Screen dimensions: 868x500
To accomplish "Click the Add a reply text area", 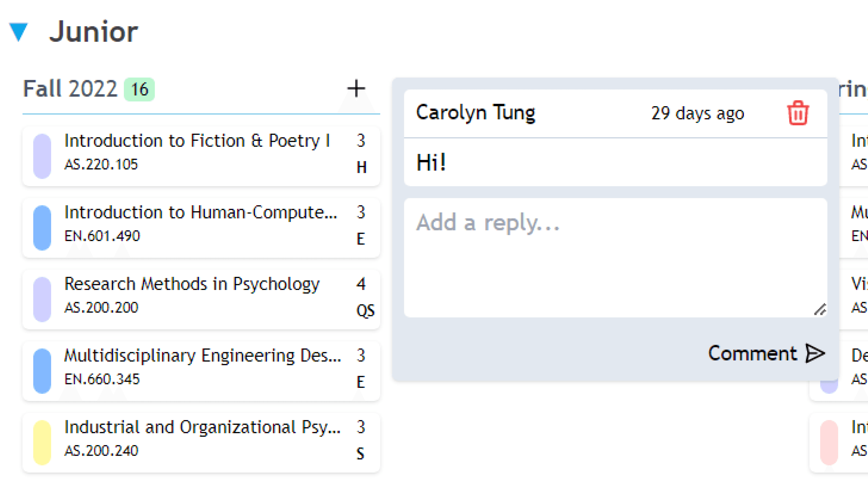I will click(x=615, y=258).
